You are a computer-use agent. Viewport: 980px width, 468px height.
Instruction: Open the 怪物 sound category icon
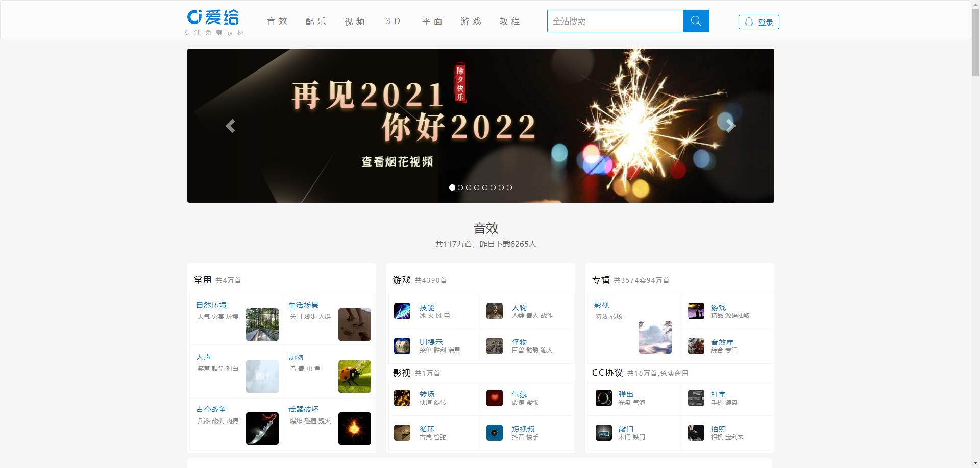(x=494, y=346)
